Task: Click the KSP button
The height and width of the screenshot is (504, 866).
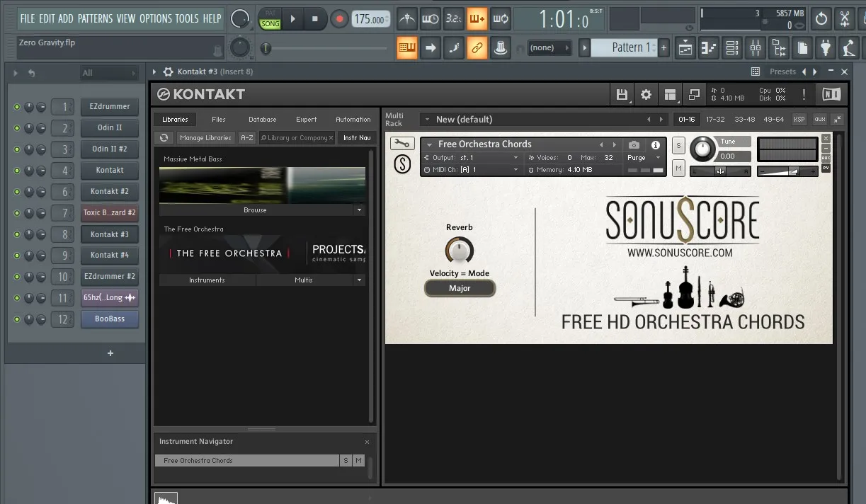Action: [799, 120]
